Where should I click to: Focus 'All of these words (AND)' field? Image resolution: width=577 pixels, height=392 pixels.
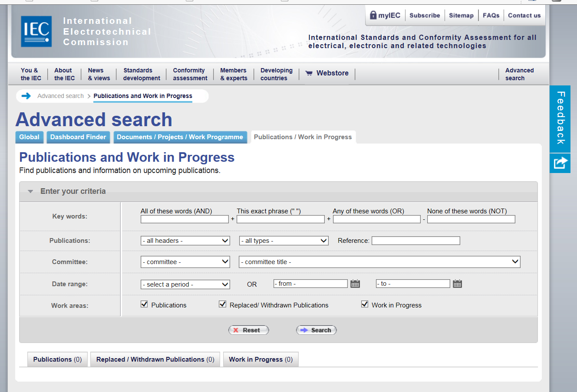click(185, 219)
